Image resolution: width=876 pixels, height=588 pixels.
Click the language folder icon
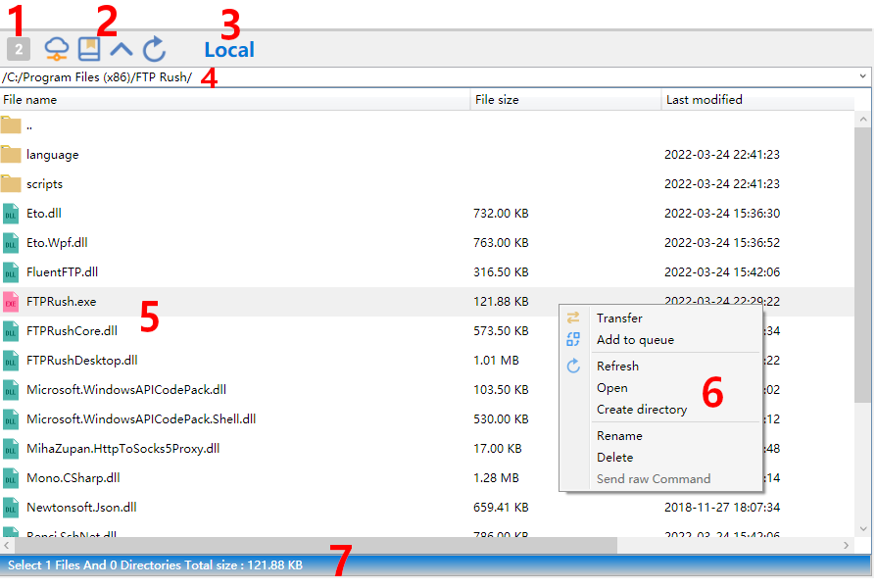tap(11, 154)
